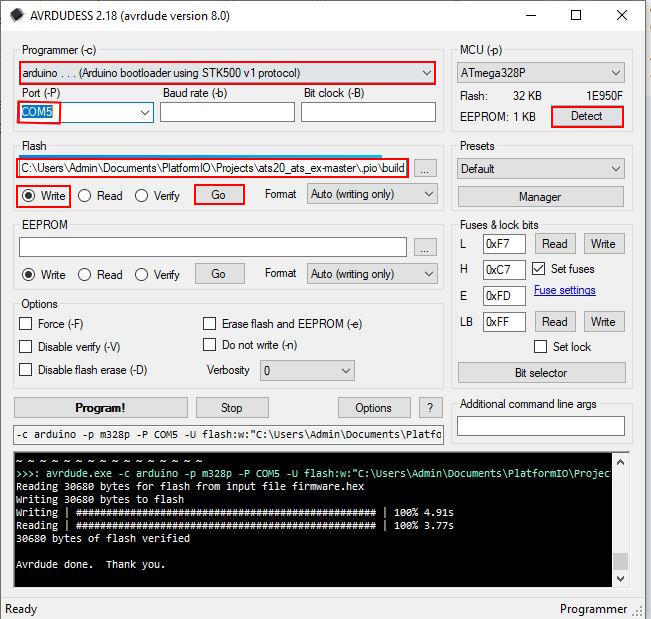651x619 pixels.
Task: Click the Program! button
Action: [100, 408]
